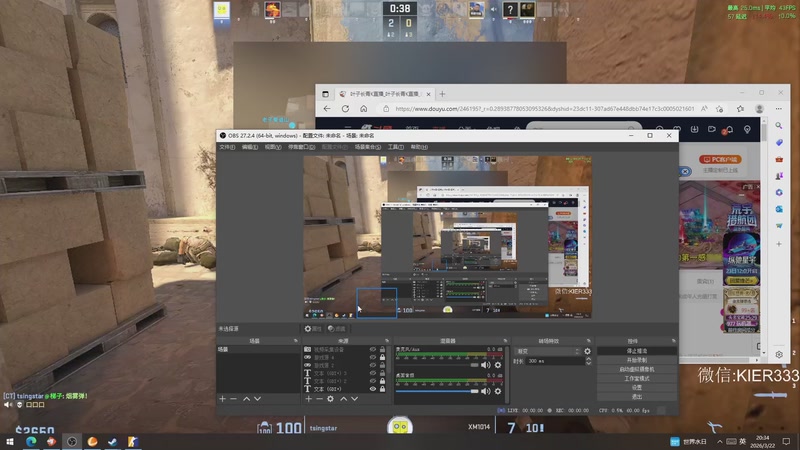The width and height of the screenshot is (800, 450).
Task: Open OBS 设置 from Controls panel
Action: tap(637, 388)
